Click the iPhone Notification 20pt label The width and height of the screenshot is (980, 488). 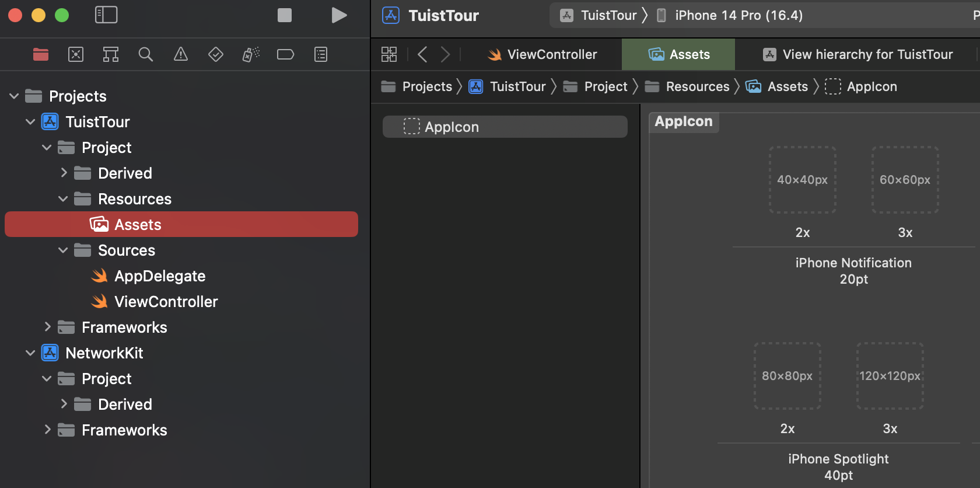(853, 271)
